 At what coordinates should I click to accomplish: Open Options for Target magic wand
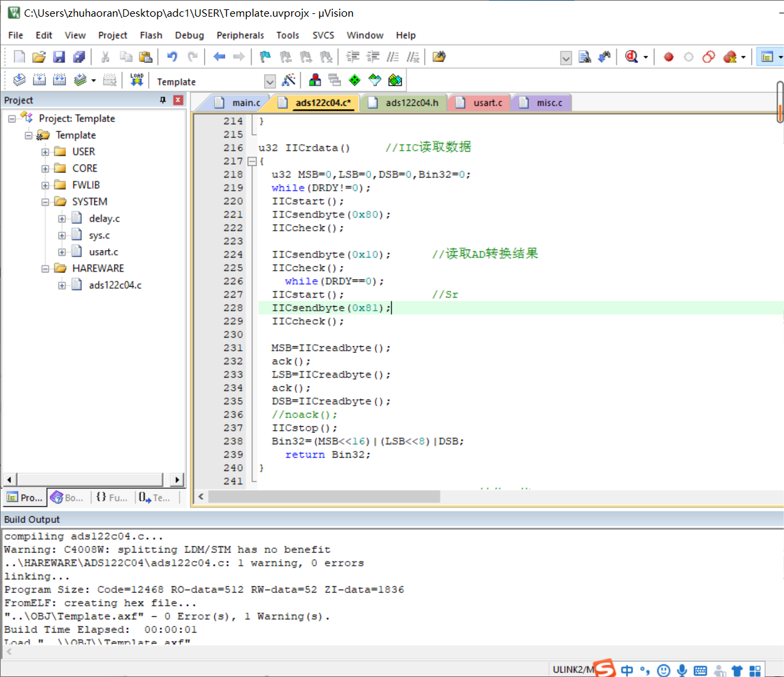tap(289, 81)
